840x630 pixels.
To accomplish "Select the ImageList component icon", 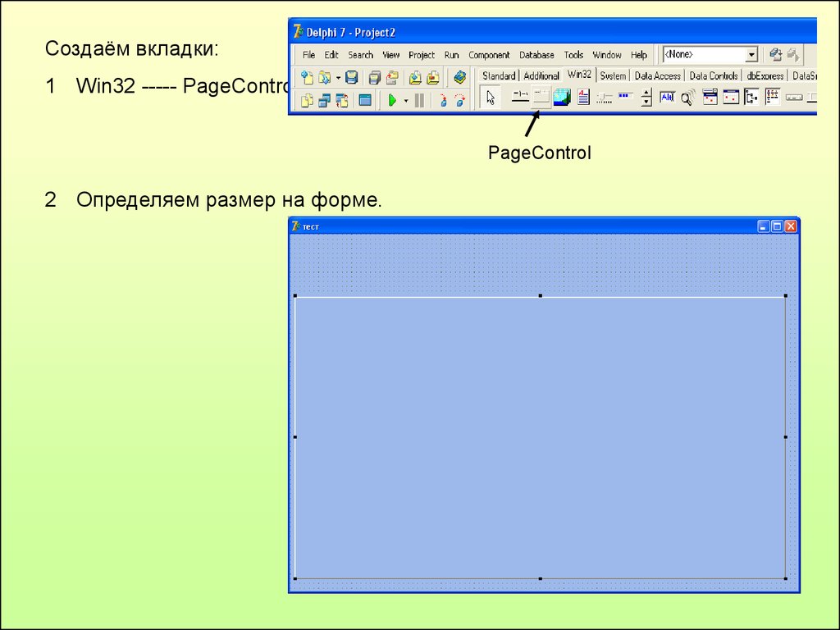I will (562, 97).
